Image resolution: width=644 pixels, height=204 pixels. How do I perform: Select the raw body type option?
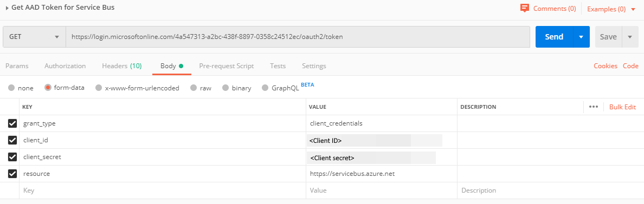(x=193, y=88)
